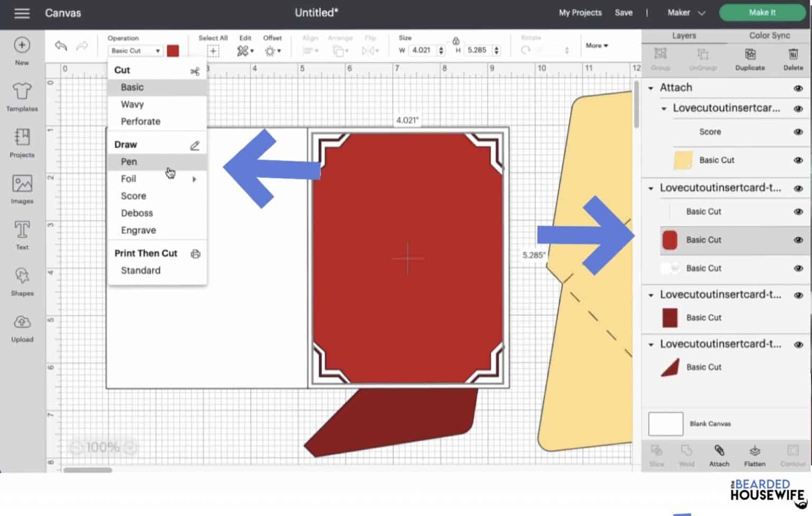Hide the selected red Basic Cut layer
Image resolution: width=812 pixels, height=516 pixels.
[798, 240]
